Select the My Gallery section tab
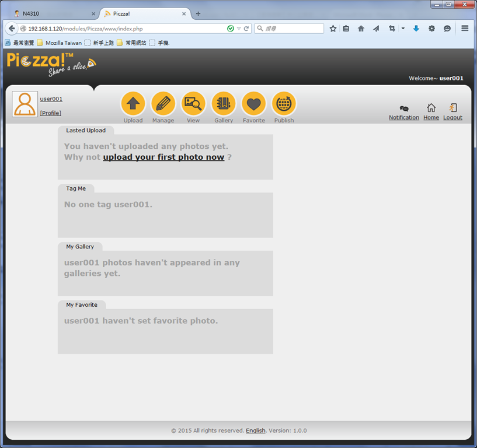This screenshot has height=448, width=477. pos(80,247)
